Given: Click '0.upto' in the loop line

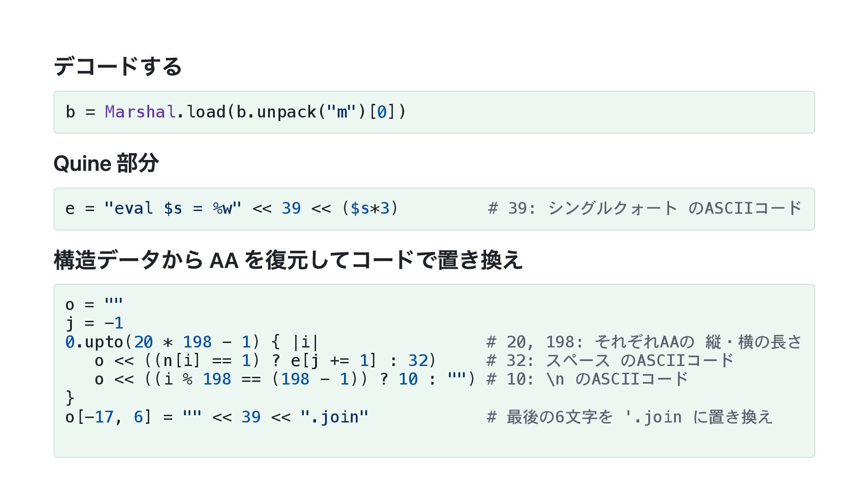Looking at the screenshot, I should click(94, 342).
